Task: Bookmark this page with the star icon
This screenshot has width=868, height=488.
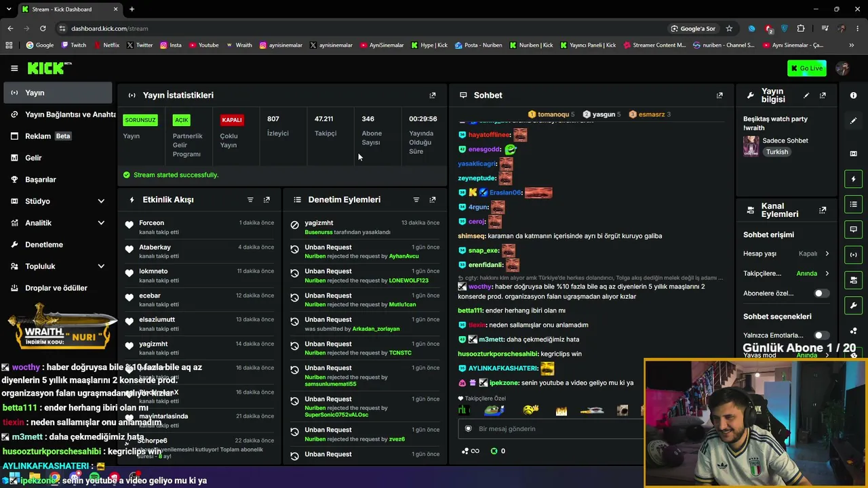Action: point(729,28)
